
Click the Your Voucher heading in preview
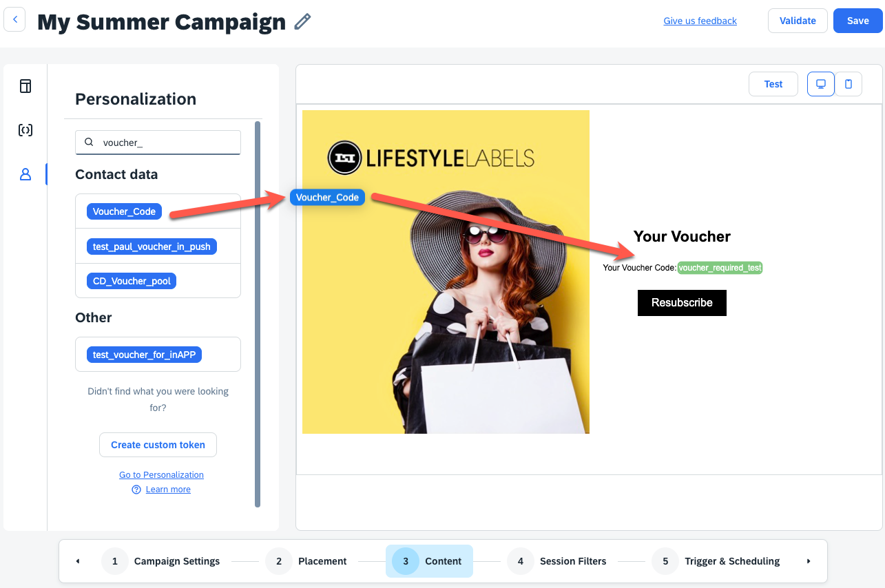tap(682, 236)
